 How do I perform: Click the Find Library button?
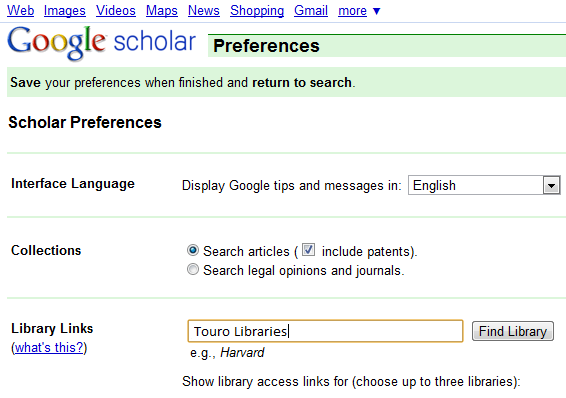point(513,331)
